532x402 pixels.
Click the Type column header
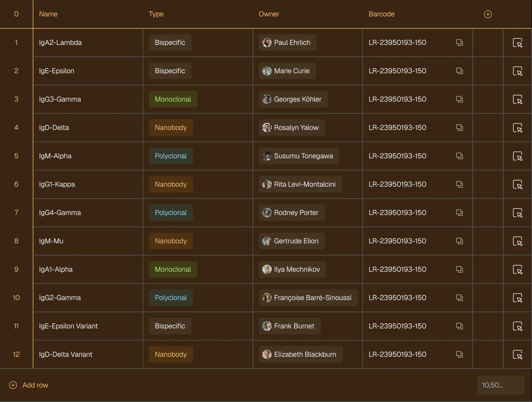tap(156, 14)
